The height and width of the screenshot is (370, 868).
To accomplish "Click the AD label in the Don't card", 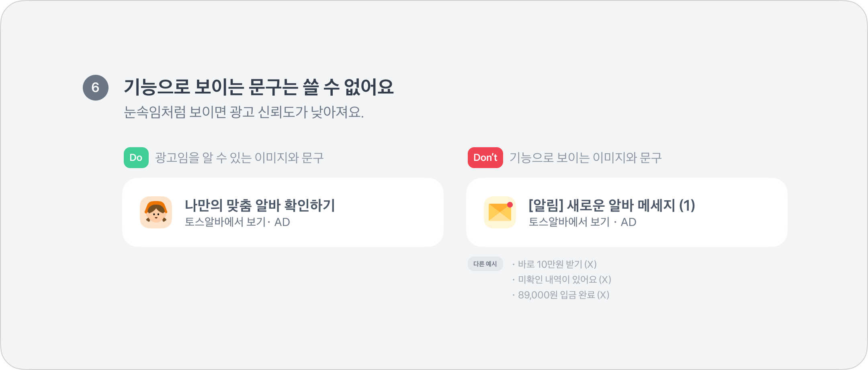I will pos(628,222).
